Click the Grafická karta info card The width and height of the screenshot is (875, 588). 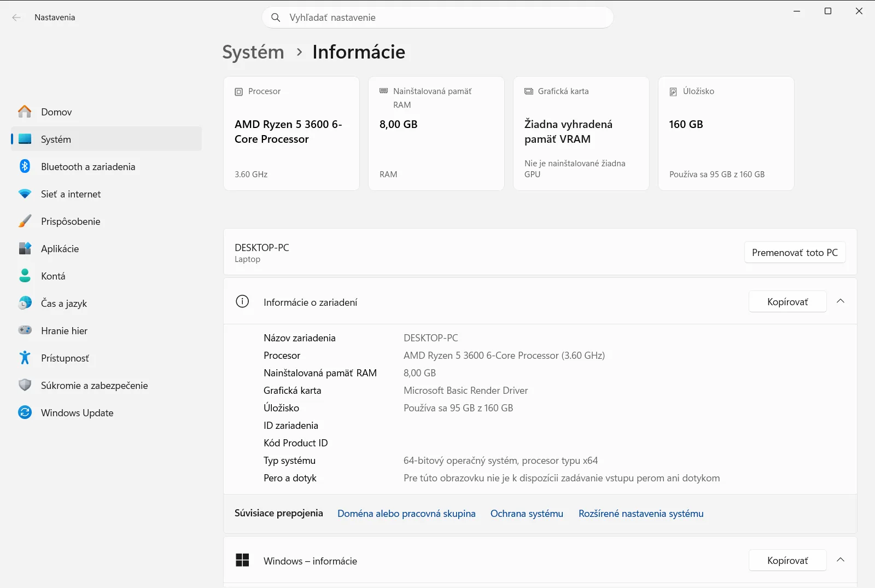581,133
